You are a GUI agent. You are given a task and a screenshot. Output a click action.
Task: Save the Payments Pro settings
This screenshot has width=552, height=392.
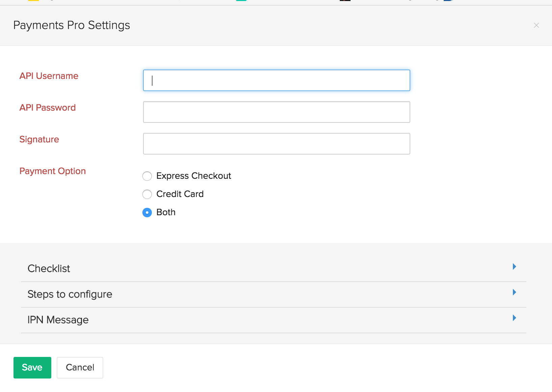[32, 368]
